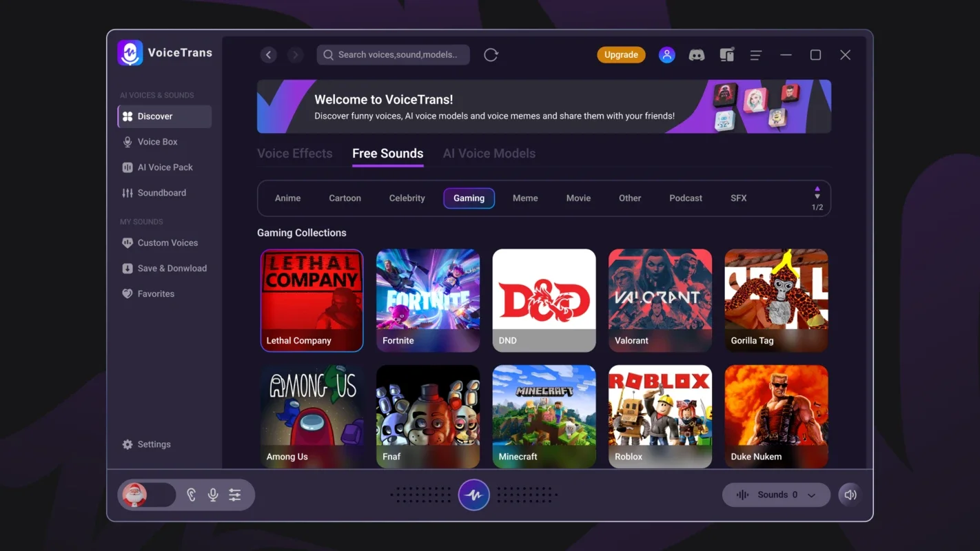Toggle the microphone icon in the bottom bar

click(x=213, y=495)
